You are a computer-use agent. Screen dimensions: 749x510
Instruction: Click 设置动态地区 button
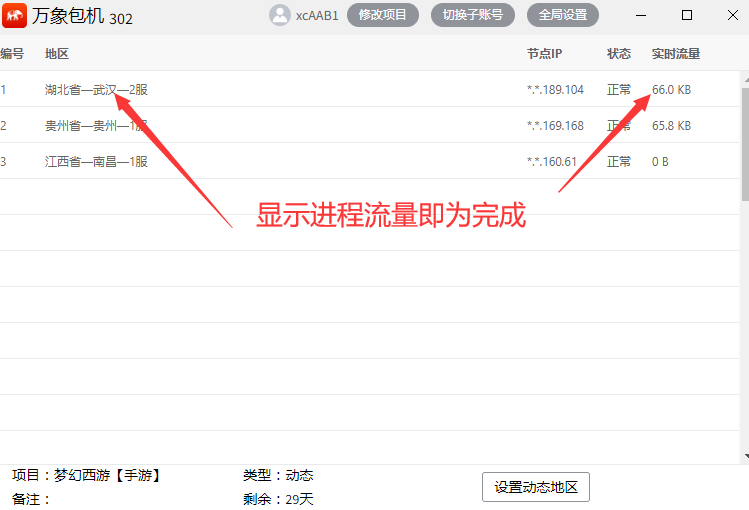(535, 487)
